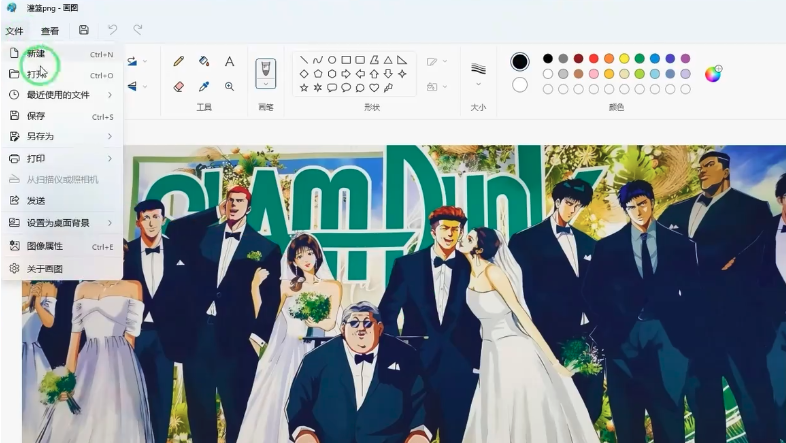Choose the rounded rectangular callout shape

[x=332, y=88]
